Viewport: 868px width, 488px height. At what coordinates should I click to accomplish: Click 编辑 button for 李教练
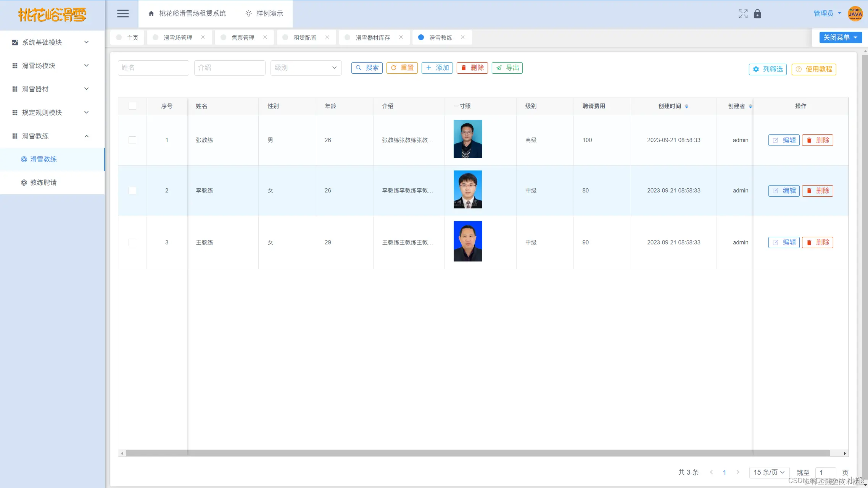point(784,191)
